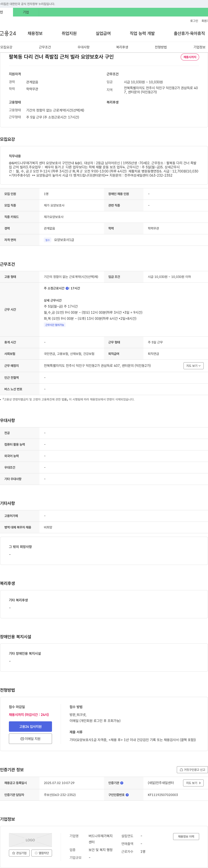Open the 직업 능력 개발 menu
Screen dimensions: 208x868
tap(142, 33)
